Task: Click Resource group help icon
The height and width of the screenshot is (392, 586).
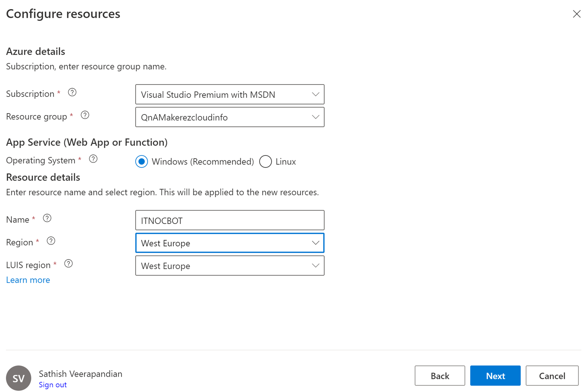Action: [85, 115]
